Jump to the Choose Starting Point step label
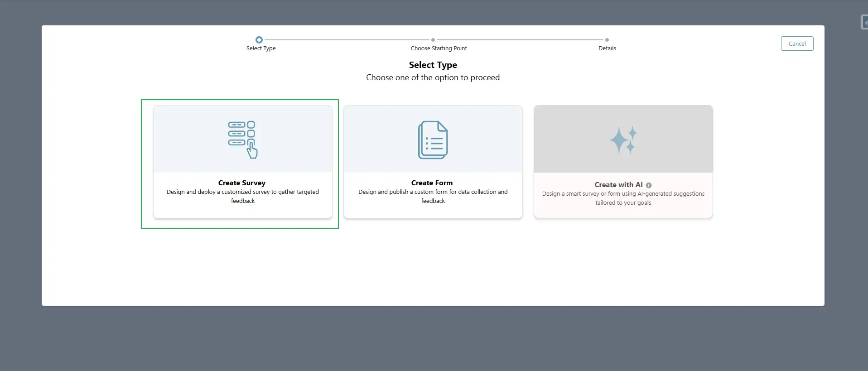Screen dimensions: 868x371 pyautogui.click(x=439, y=48)
